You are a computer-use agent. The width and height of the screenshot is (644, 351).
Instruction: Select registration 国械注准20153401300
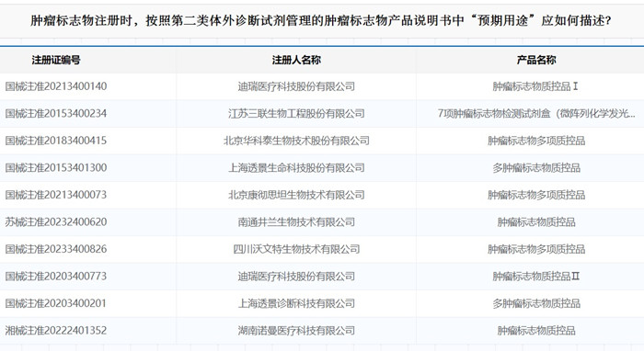(x=56, y=168)
